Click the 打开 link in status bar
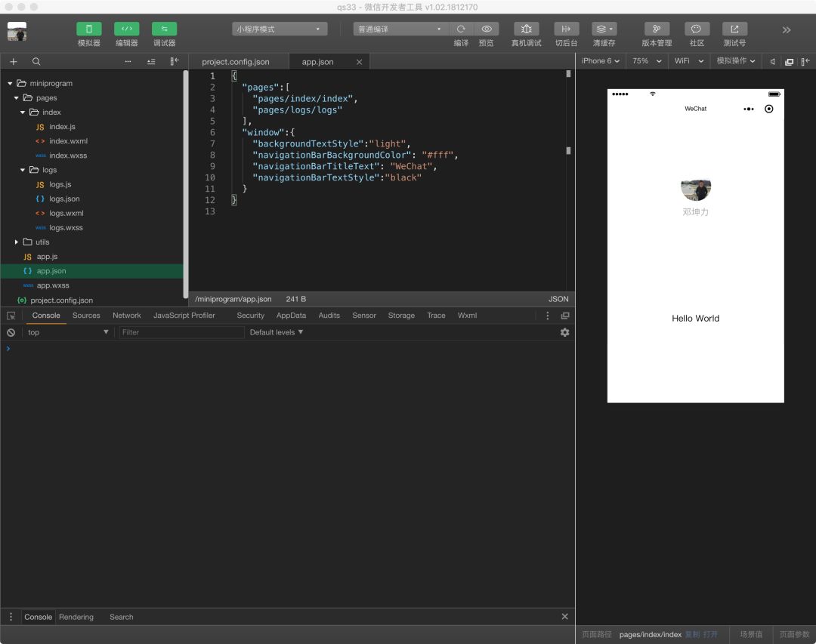This screenshot has height=644, width=816. click(x=710, y=635)
